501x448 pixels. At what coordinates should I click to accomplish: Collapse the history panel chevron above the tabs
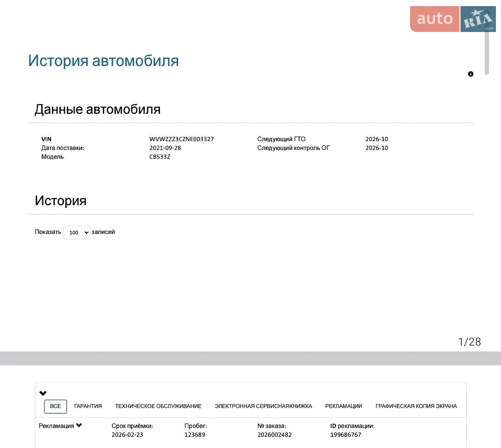click(x=43, y=393)
